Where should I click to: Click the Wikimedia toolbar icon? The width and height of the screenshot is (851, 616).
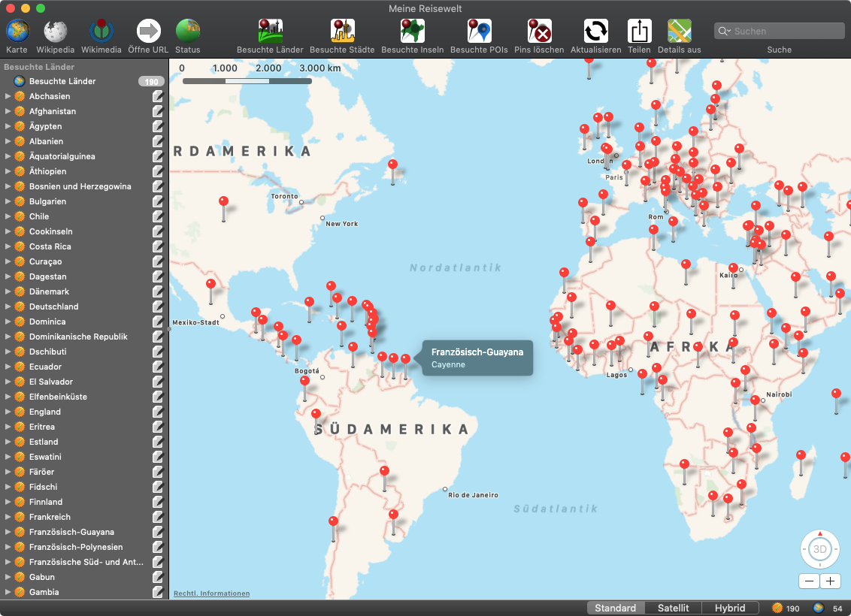[101, 32]
